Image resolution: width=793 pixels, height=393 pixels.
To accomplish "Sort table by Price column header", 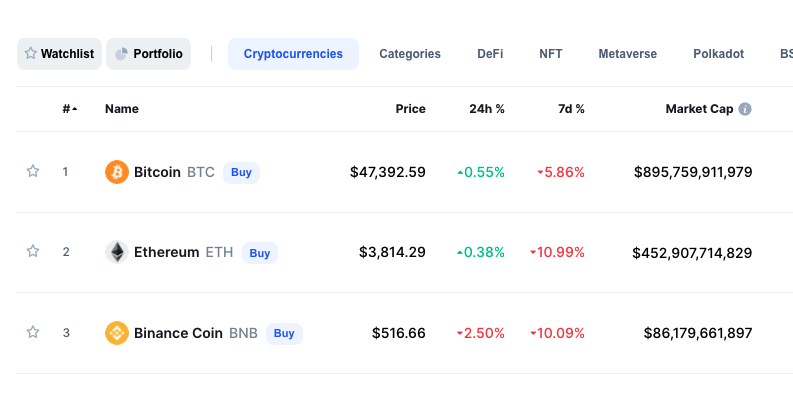I will coord(411,109).
